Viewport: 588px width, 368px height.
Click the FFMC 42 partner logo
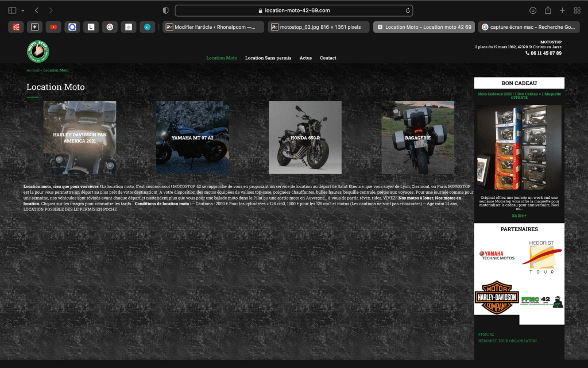(x=542, y=301)
